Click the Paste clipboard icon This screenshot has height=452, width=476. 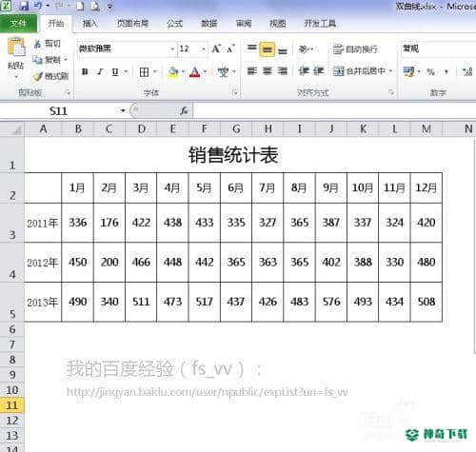click(16, 48)
